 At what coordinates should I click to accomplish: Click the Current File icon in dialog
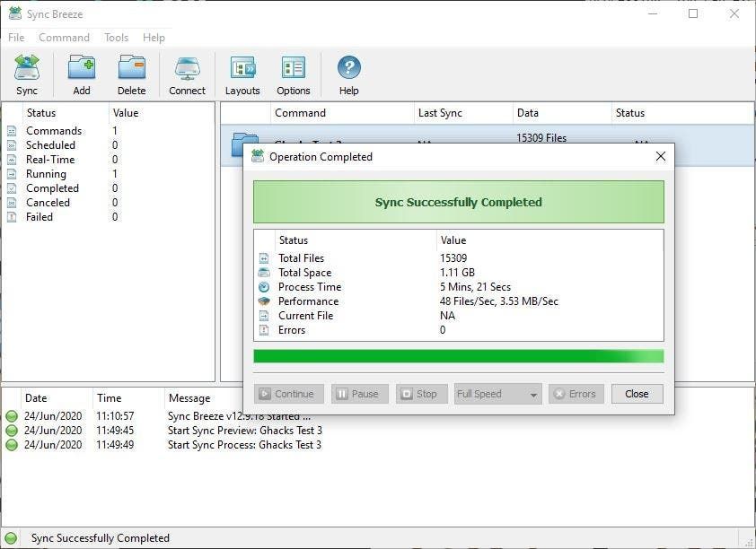coord(264,316)
